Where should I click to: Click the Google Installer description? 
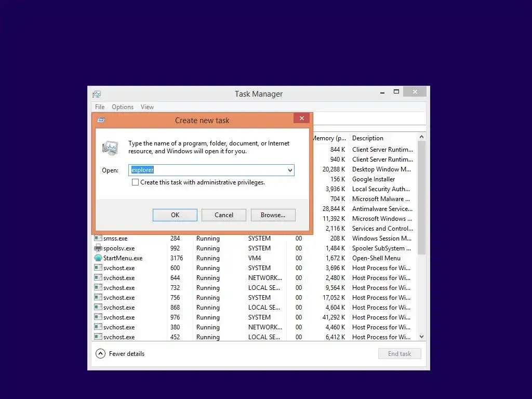[374, 179]
